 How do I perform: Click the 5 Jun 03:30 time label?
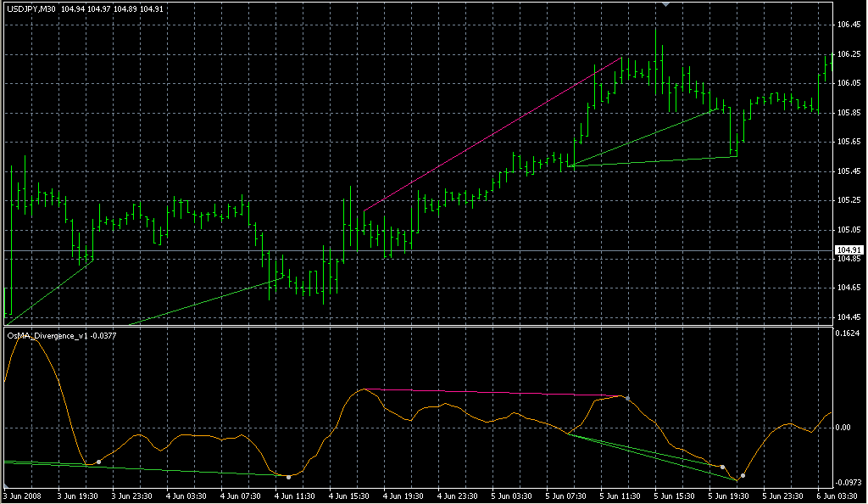(511, 496)
